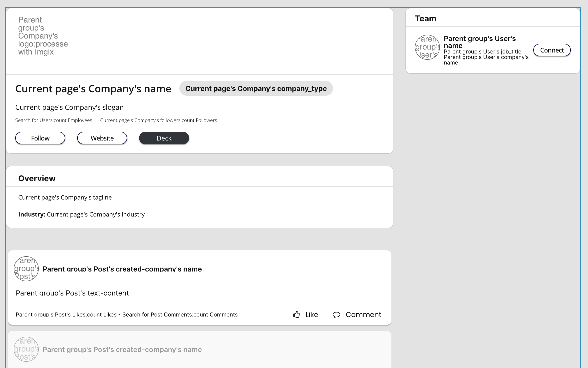Click the Overview section heading
Viewport: 588px width, 368px height.
point(37,178)
